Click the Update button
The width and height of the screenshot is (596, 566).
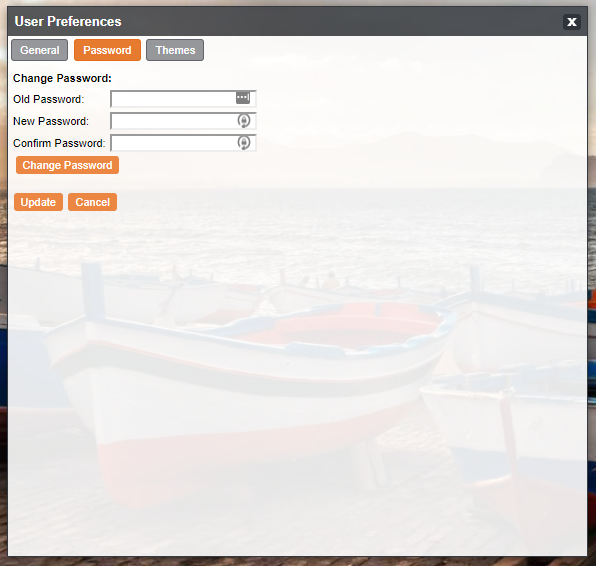coord(38,202)
